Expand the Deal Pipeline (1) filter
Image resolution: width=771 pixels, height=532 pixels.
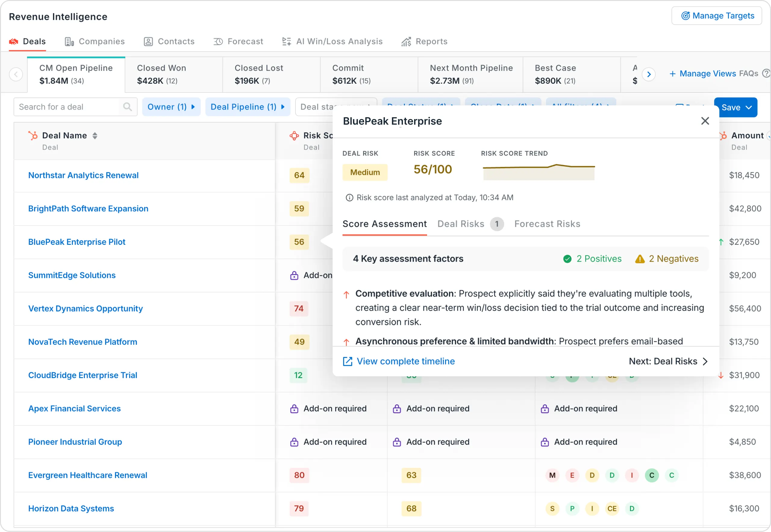[x=248, y=107]
